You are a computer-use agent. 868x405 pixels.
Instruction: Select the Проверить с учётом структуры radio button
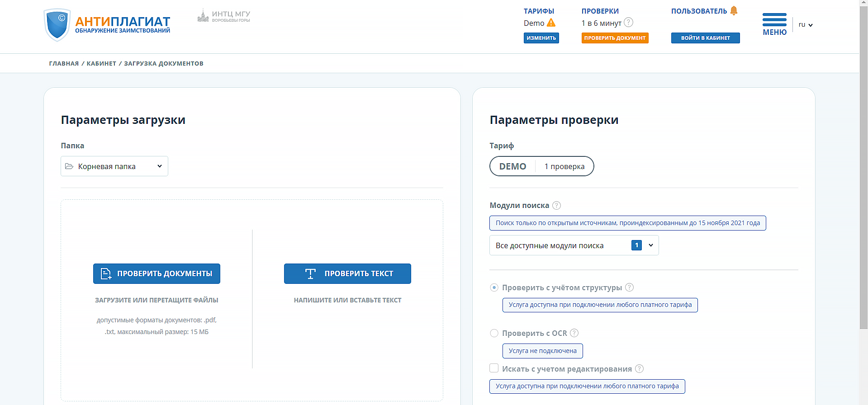tap(494, 287)
